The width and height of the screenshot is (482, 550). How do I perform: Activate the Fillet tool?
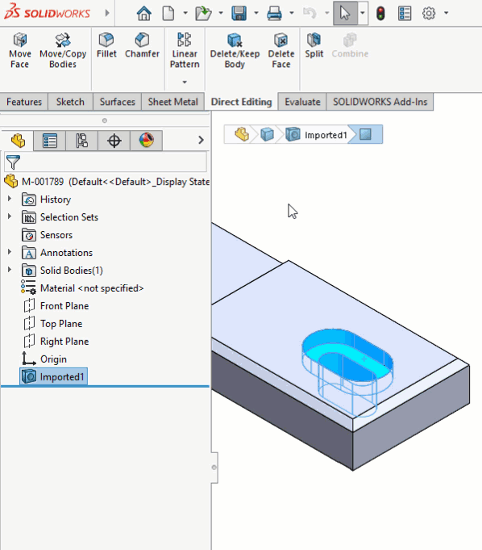(106, 46)
